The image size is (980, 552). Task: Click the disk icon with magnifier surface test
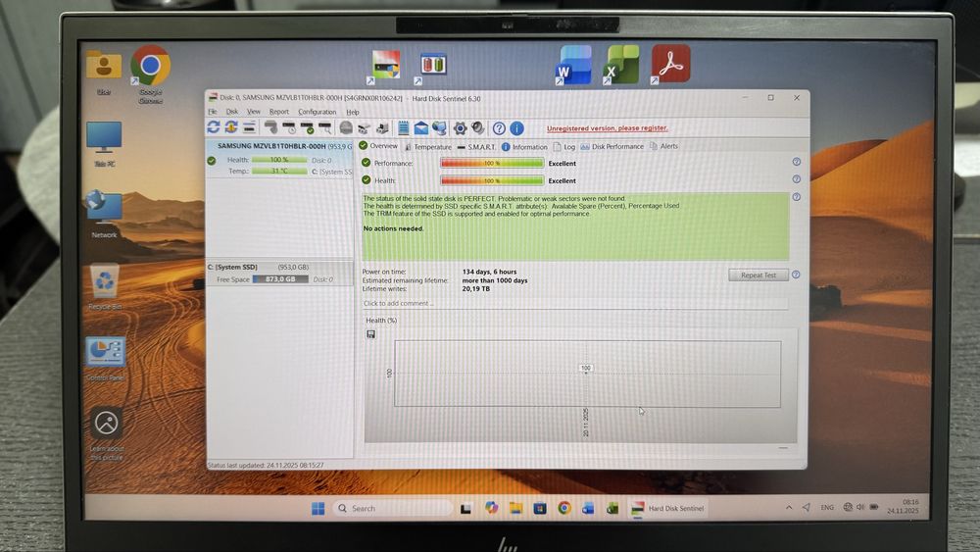pos(325,128)
